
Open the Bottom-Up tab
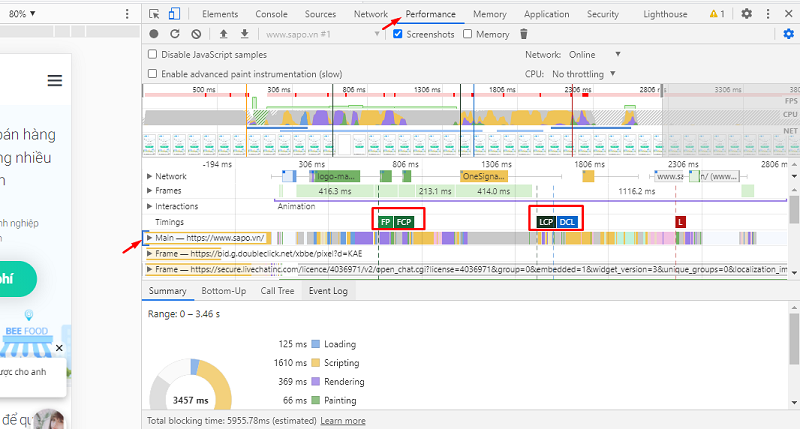tap(223, 291)
